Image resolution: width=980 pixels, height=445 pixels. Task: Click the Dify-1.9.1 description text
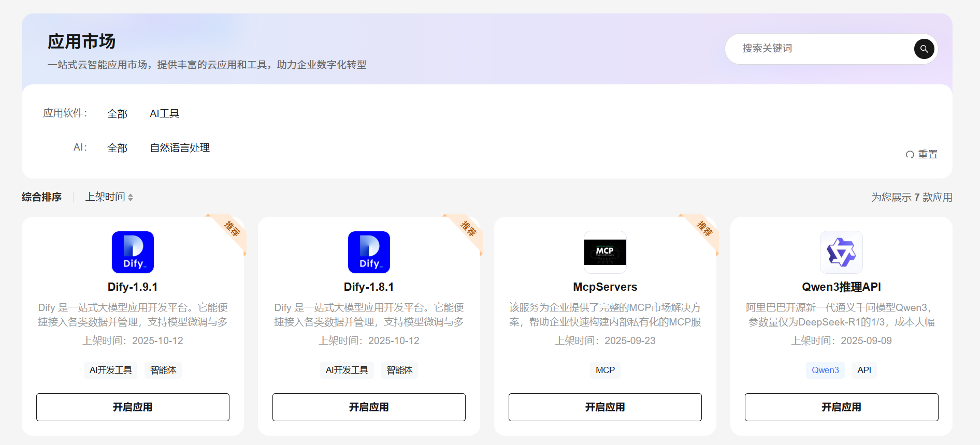(133, 315)
